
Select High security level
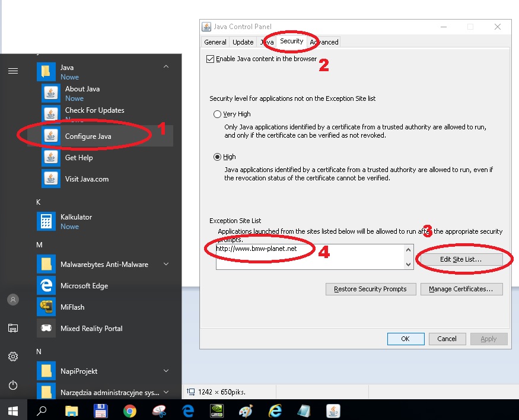tap(217, 157)
